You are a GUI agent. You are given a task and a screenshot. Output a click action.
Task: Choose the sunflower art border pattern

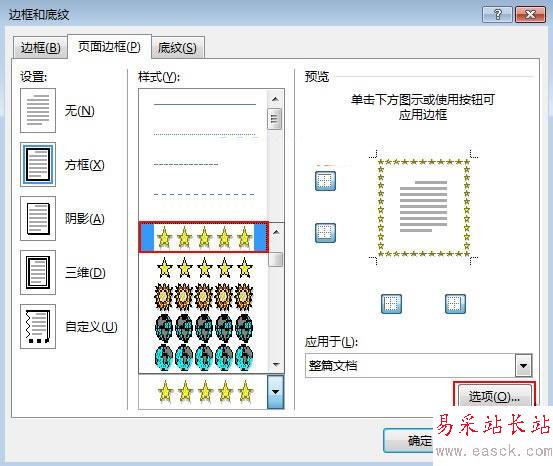[204, 297]
